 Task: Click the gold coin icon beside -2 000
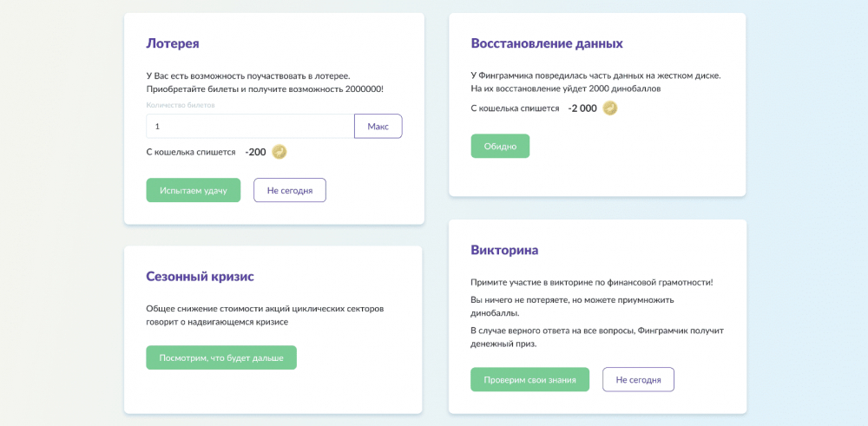click(x=610, y=108)
